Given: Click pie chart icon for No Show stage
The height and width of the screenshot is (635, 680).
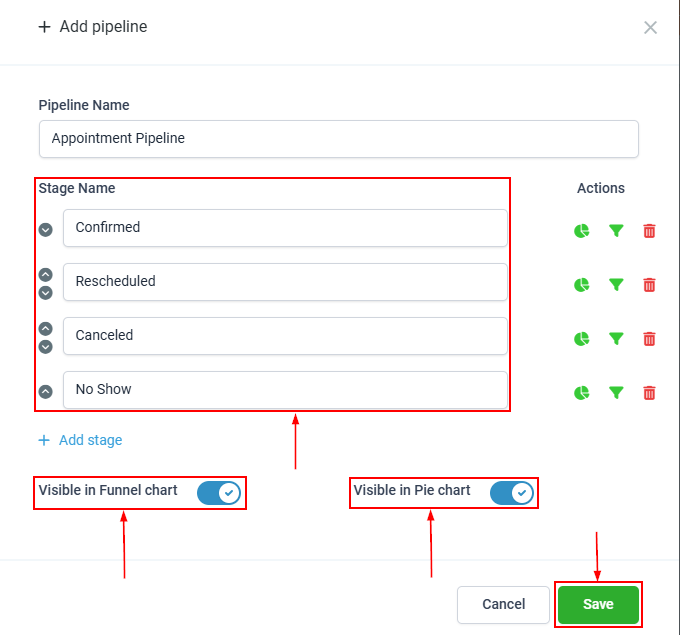Looking at the screenshot, I should tap(582, 393).
